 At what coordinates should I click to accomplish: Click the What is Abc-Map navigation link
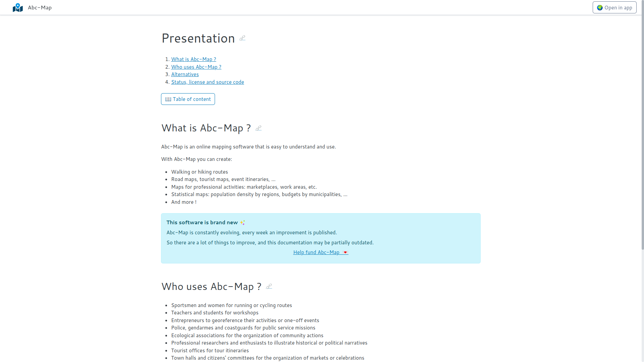(194, 59)
